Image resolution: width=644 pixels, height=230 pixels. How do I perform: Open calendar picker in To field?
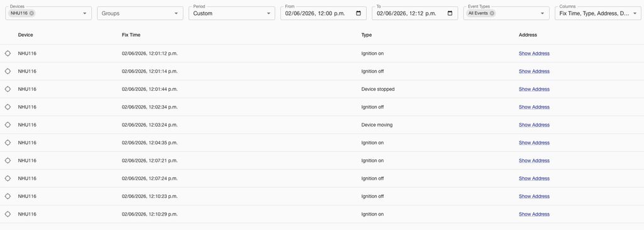(x=450, y=13)
